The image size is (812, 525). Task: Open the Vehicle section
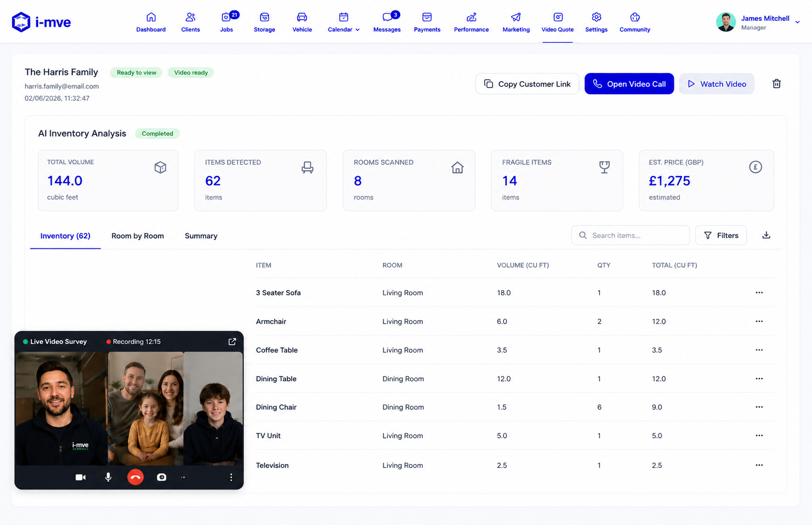tap(302, 22)
